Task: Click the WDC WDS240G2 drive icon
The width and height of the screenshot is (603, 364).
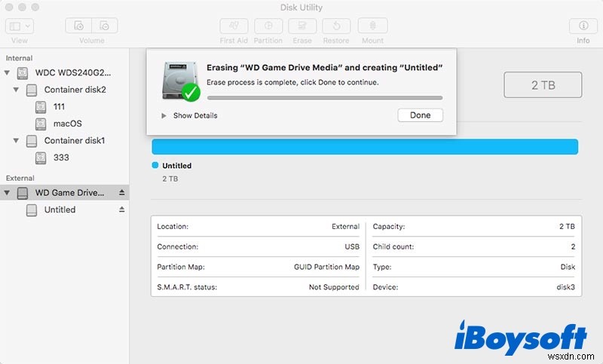Action: [x=23, y=72]
